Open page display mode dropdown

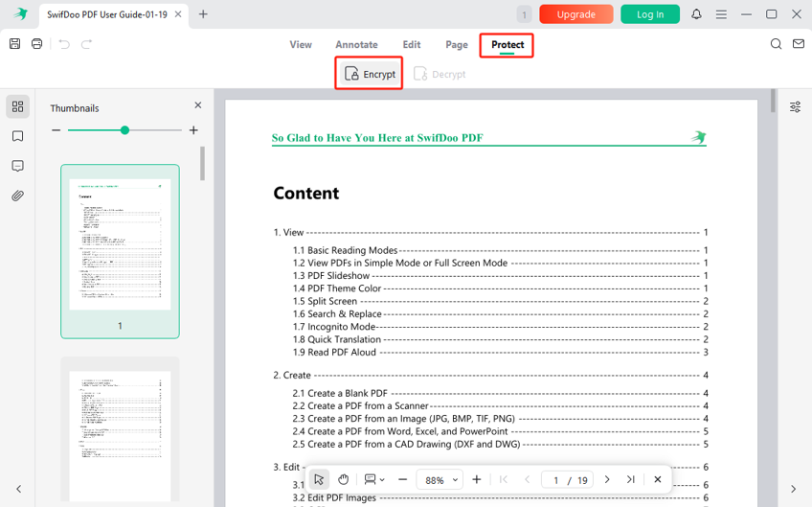point(373,479)
